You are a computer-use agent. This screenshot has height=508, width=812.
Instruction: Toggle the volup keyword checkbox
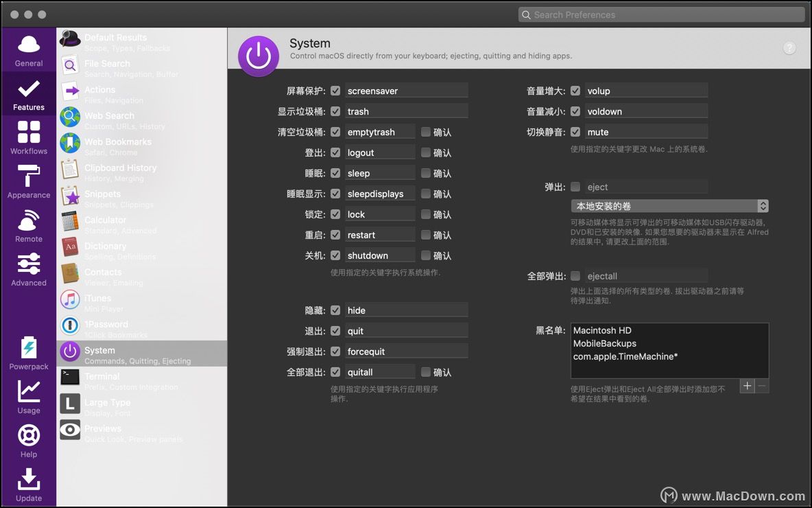[x=575, y=91]
